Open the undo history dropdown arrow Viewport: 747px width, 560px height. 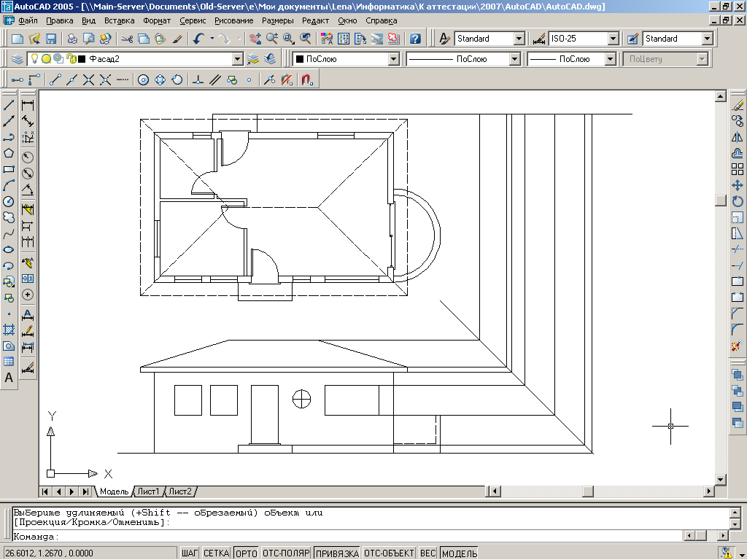pyautogui.click(x=212, y=39)
